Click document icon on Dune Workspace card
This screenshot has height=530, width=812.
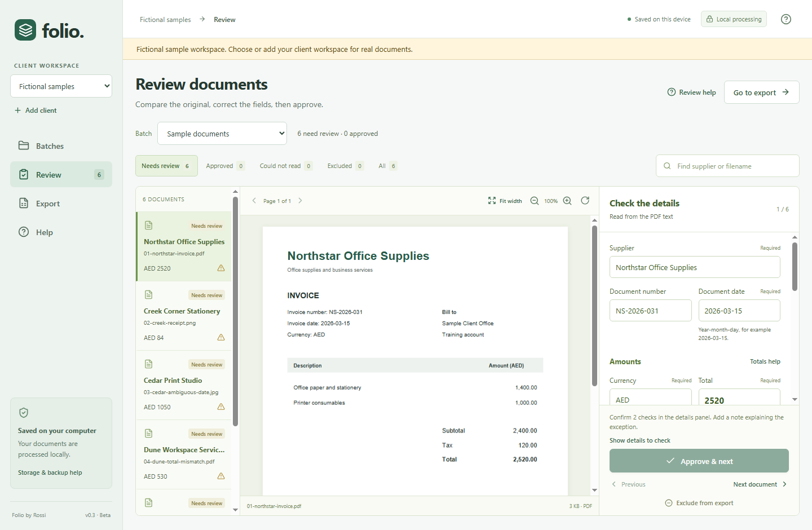[x=149, y=433]
